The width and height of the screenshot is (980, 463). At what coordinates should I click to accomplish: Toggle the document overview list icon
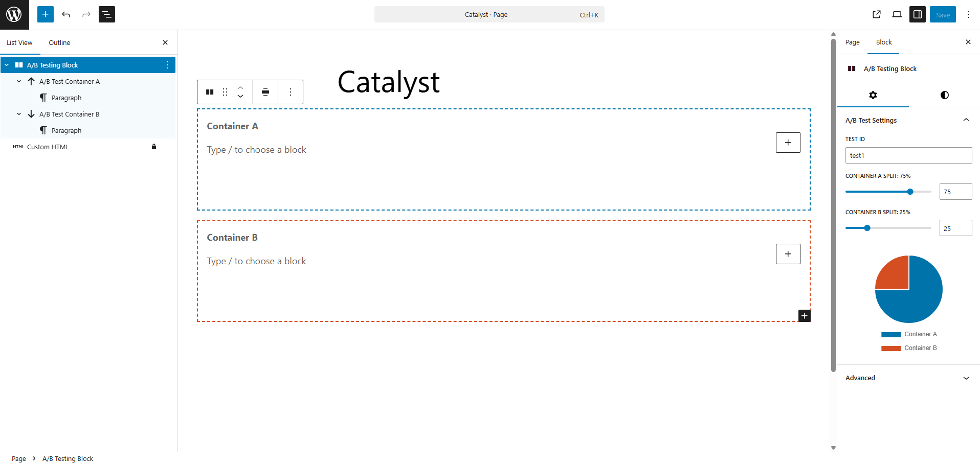[x=107, y=14]
